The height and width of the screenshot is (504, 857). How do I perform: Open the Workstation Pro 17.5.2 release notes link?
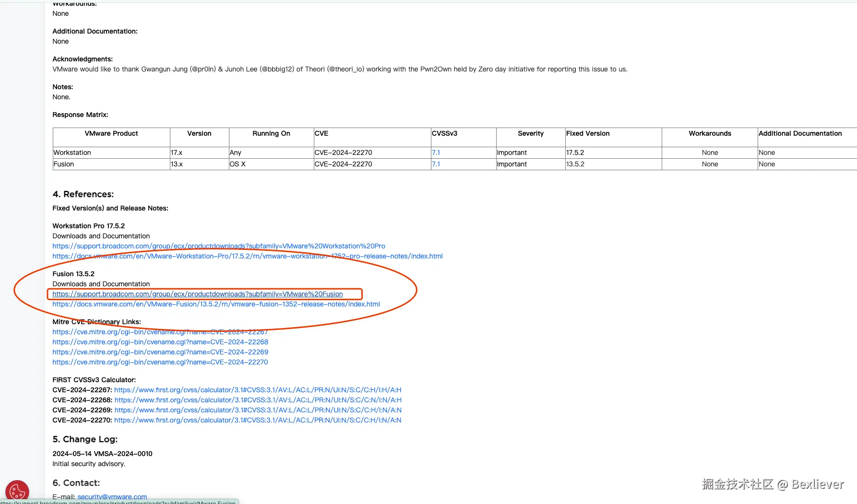coord(248,256)
